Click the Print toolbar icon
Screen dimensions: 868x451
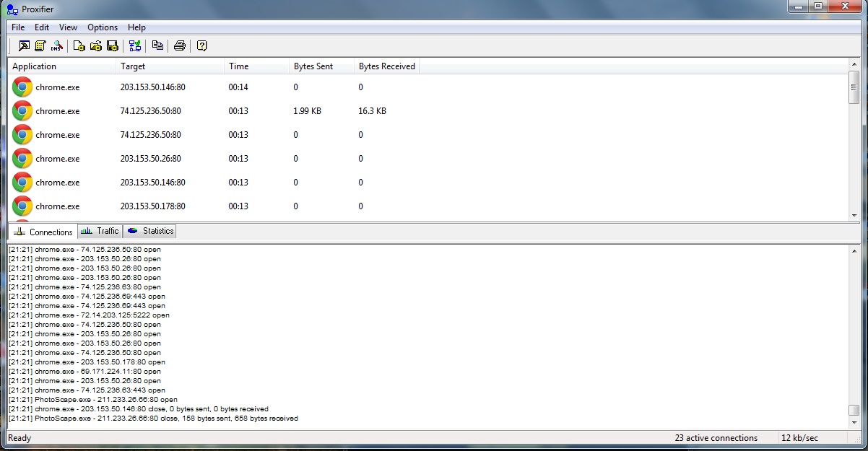(180, 45)
